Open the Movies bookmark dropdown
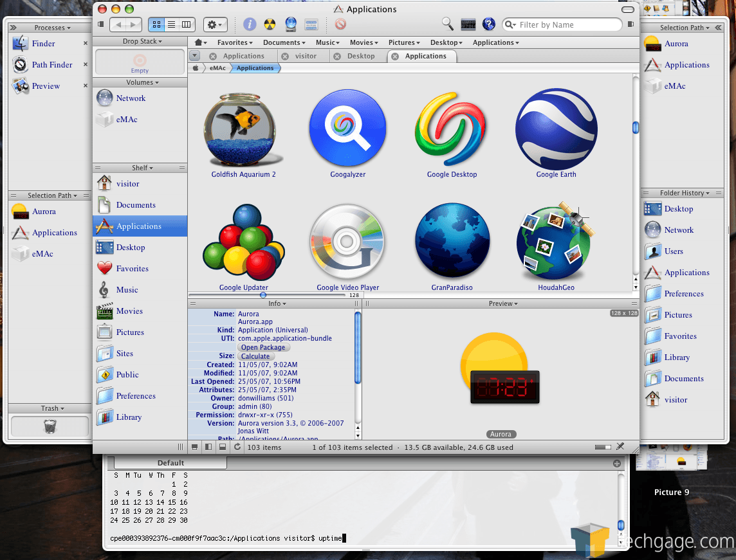Image resolution: width=736 pixels, height=560 pixels. [363, 42]
